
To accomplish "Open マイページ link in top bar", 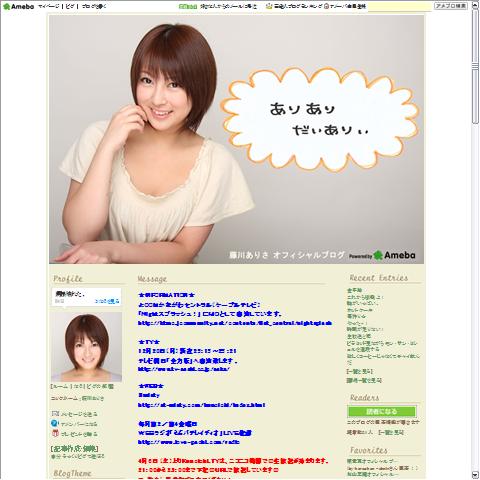I will (49, 6).
